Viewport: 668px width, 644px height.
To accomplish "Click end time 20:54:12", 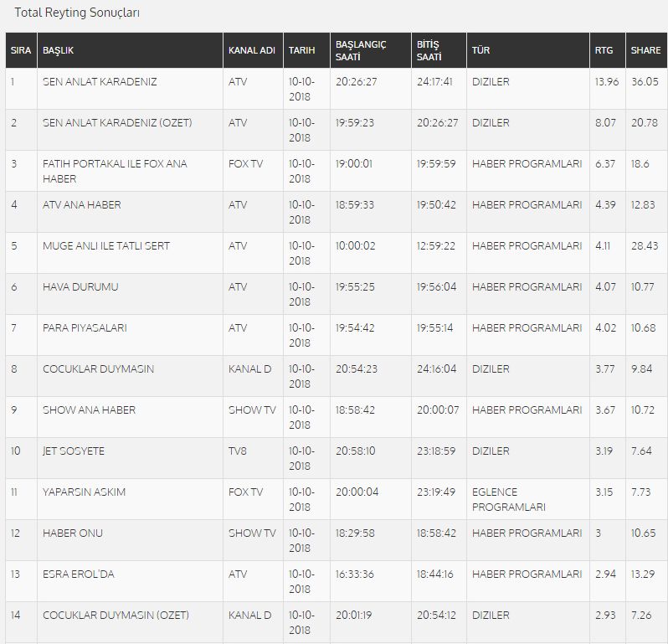I will coord(436,615).
